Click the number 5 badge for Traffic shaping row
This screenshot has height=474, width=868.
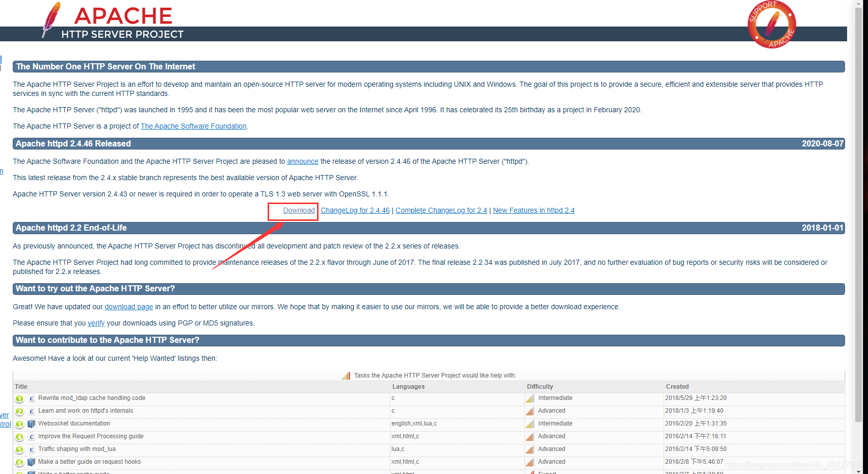[x=19, y=450]
